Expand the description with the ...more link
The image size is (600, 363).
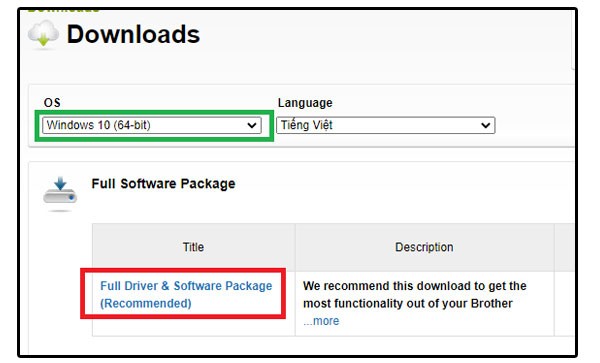coord(321,321)
